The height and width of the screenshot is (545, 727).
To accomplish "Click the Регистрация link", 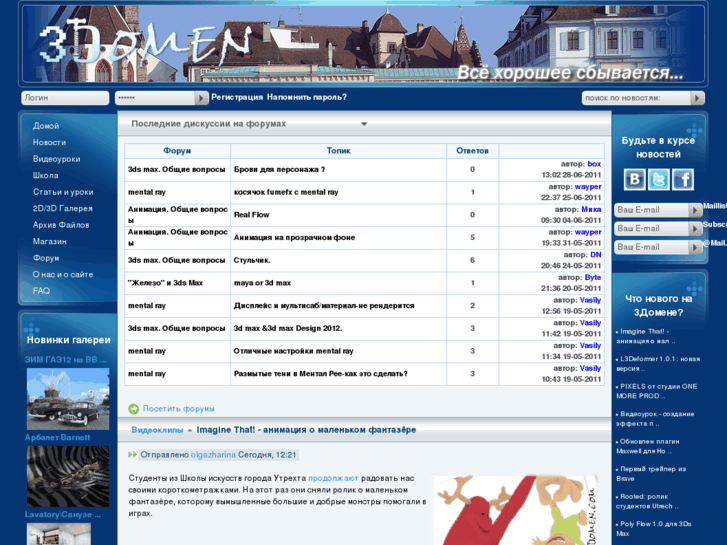I will 237,97.
